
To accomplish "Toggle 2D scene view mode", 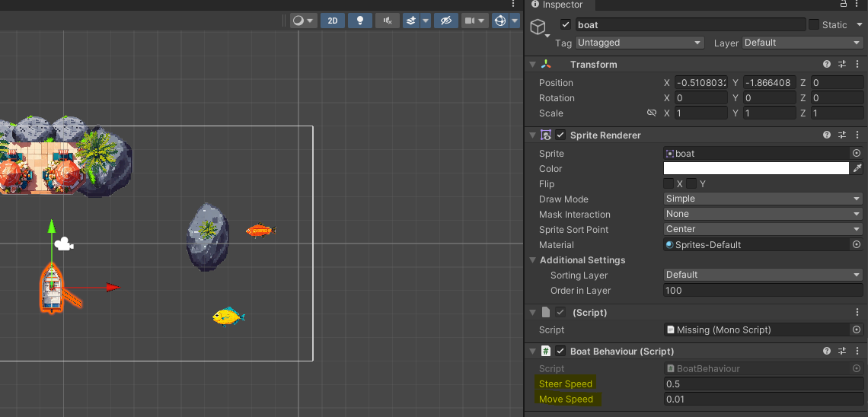I will point(333,21).
